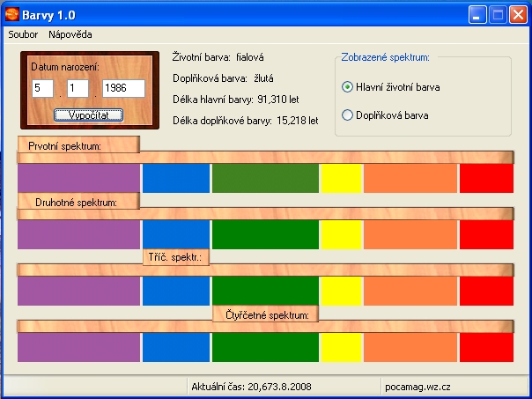Open the Nápověda menu
The image size is (532, 399).
[x=70, y=34]
